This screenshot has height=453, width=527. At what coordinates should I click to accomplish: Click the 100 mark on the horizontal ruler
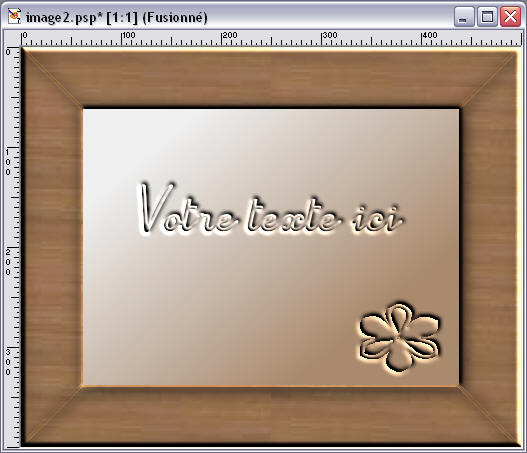click(128, 35)
